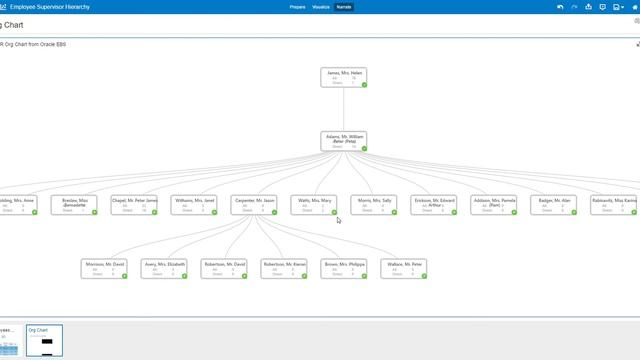
Task: Click green plus on Robertson, Mr. David
Action: coord(244,276)
